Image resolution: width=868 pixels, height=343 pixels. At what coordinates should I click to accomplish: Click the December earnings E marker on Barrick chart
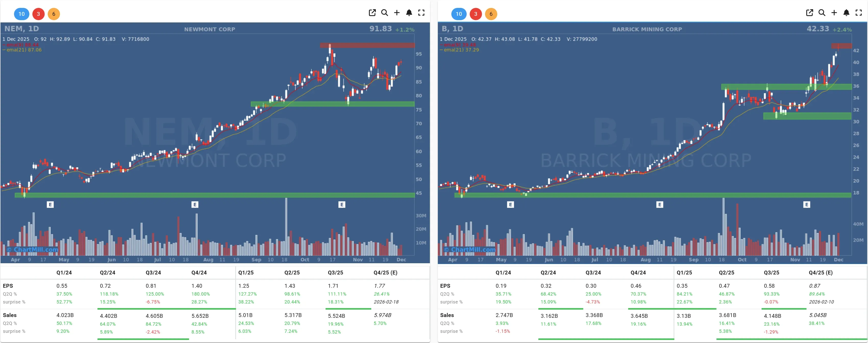807,204
